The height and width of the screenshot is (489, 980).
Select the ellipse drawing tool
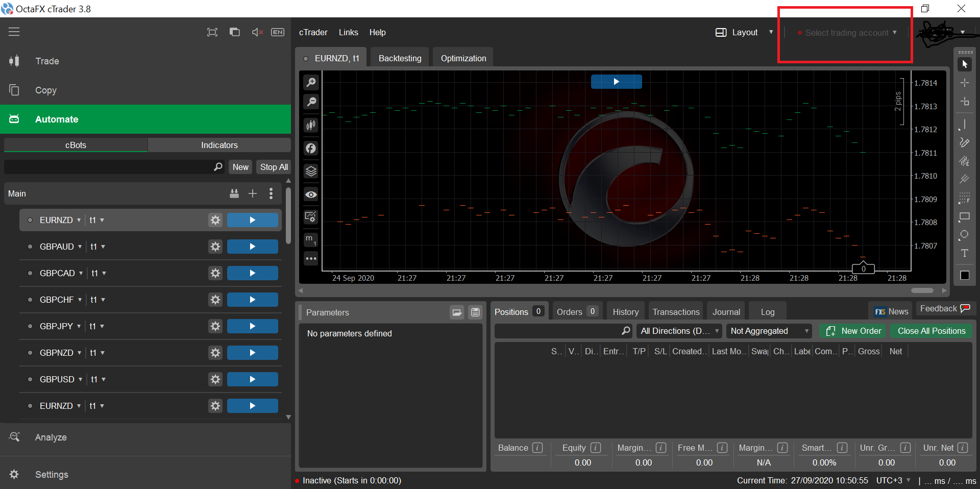point(965,235)
